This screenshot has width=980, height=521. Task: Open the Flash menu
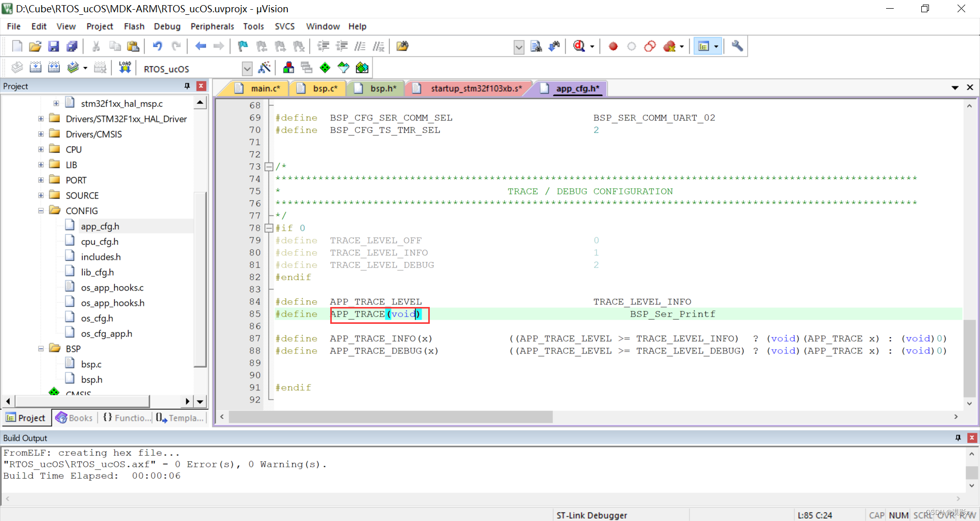coord(134,27)
